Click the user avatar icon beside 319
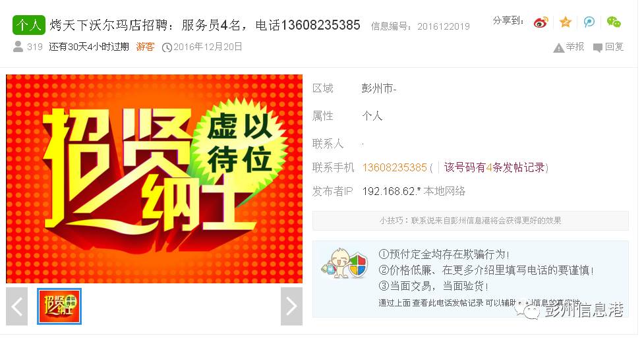 coord(18,47)
